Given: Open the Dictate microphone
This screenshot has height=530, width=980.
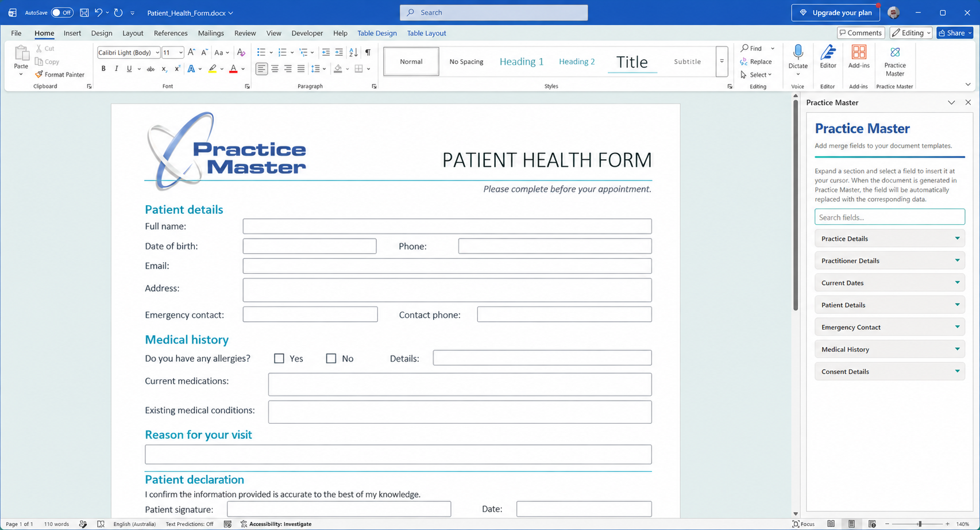Looking at the screenshot, I should coord(798,52).
